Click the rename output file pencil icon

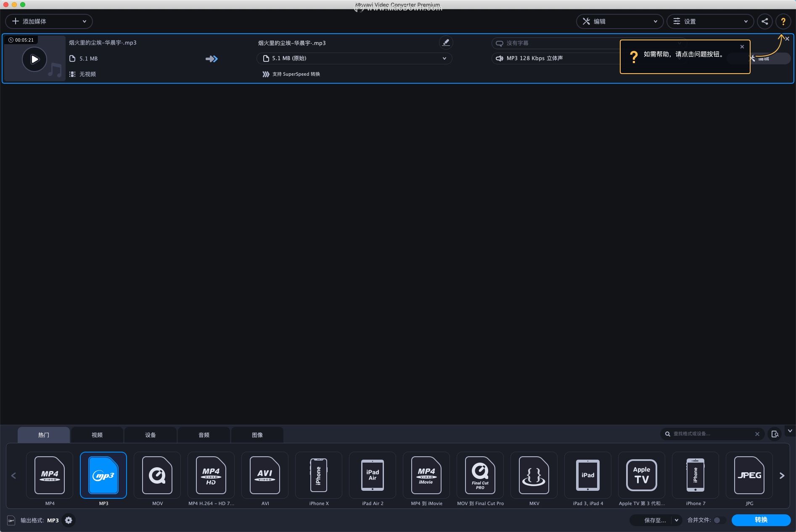tap(446, 42)
